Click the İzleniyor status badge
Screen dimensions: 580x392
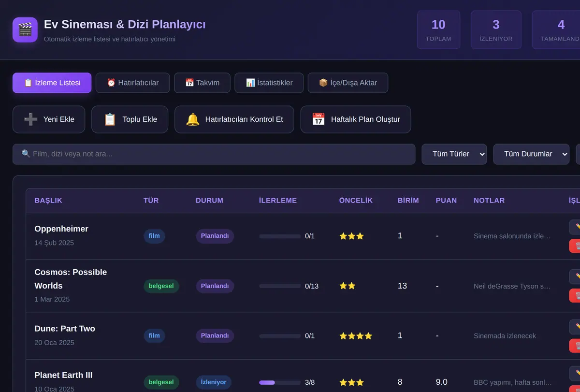[214, 382]
